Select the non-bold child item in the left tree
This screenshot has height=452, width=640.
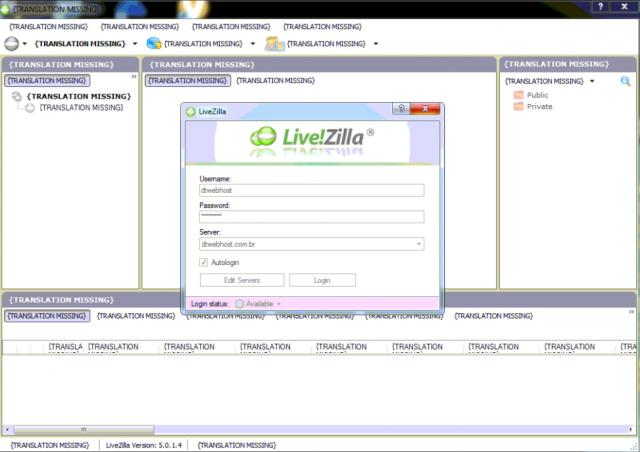(x=81, y=107)
